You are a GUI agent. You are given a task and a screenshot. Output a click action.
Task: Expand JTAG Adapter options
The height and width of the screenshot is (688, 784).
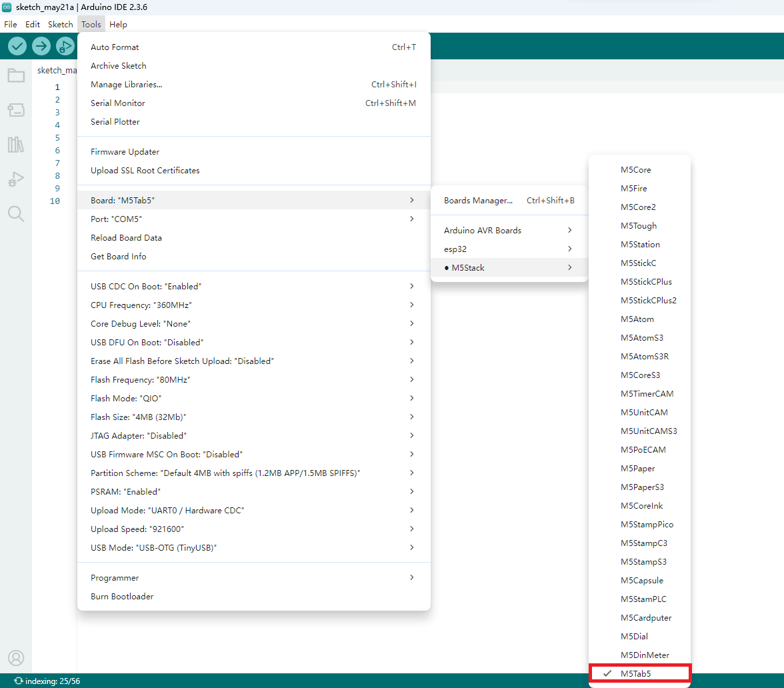point(254,435)
